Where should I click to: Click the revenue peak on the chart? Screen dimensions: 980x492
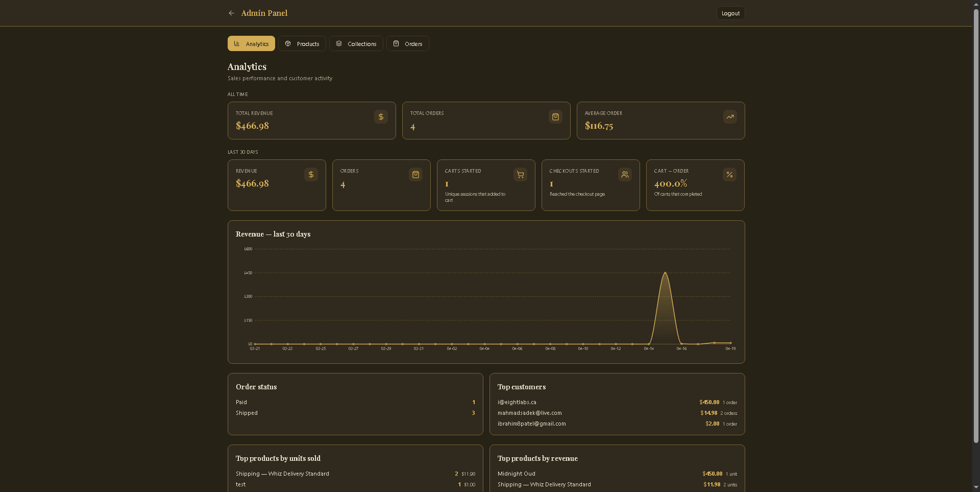click(x=665, y=273)
